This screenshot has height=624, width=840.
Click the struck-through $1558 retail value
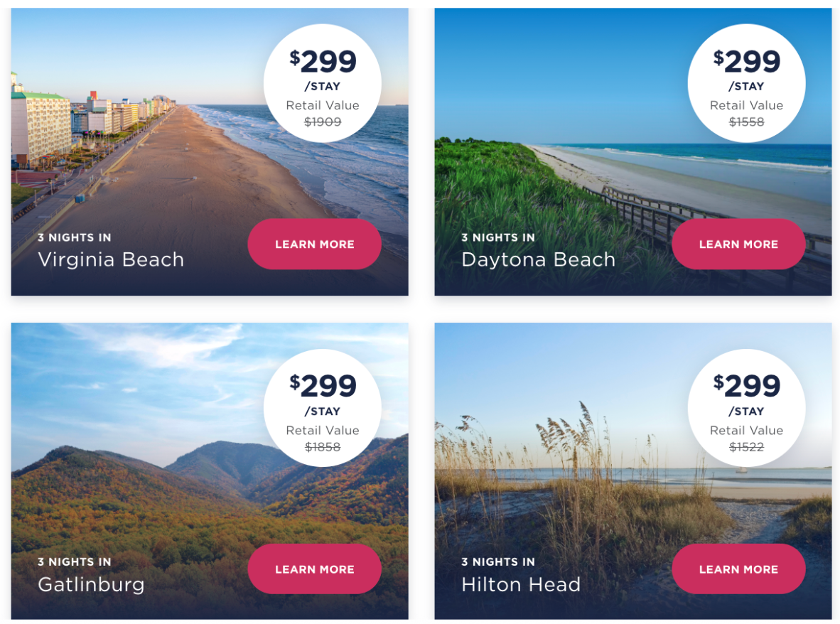[x=746, y=122]
